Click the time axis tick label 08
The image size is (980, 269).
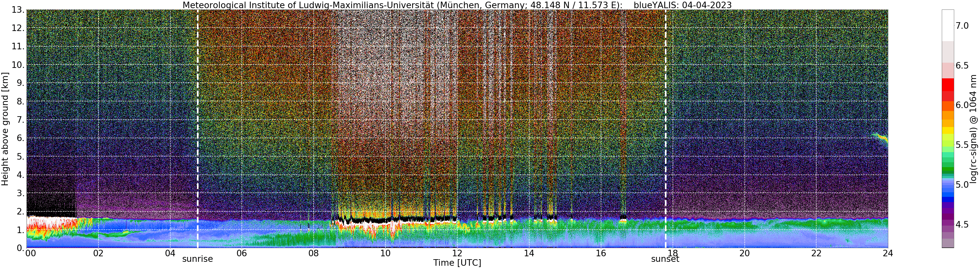313,253
